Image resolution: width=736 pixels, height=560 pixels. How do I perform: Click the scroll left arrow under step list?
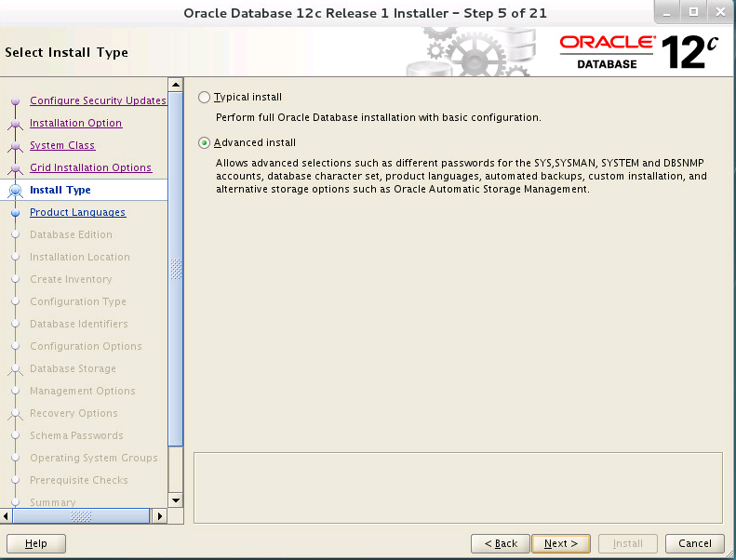pyautogui.click(x=6, y=516)
